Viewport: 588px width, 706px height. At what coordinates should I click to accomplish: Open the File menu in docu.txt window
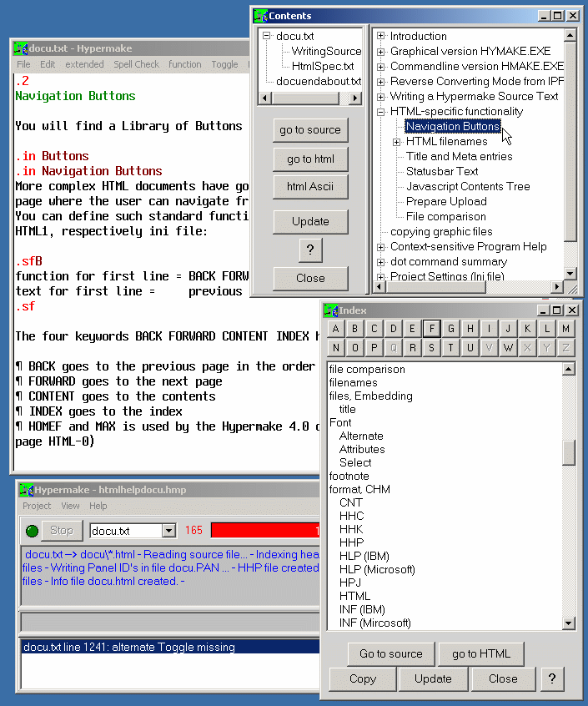[23, 64]
